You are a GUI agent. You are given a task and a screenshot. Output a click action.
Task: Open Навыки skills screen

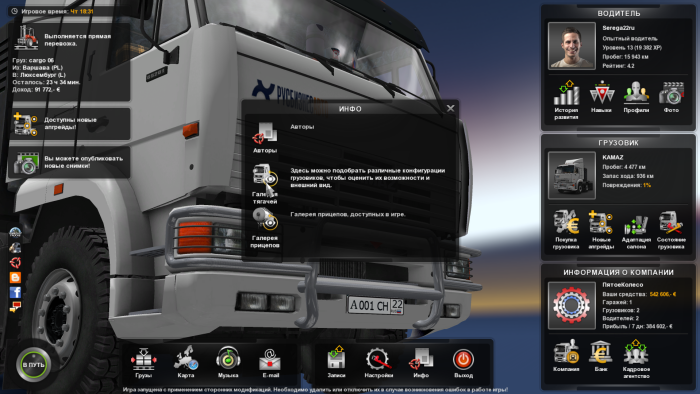(601, 97)
